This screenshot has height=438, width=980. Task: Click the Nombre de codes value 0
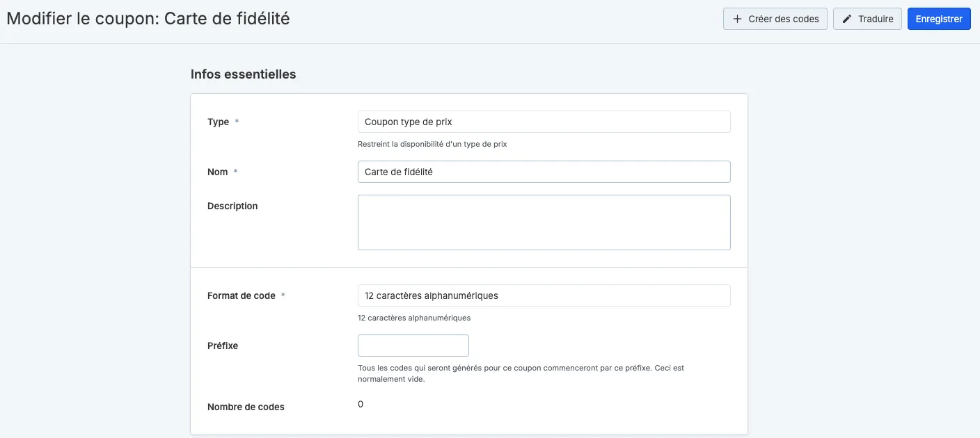(361, 404)
